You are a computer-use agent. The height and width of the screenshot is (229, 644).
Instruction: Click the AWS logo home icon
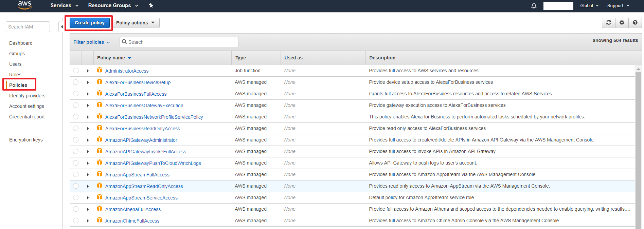(24, 5)
